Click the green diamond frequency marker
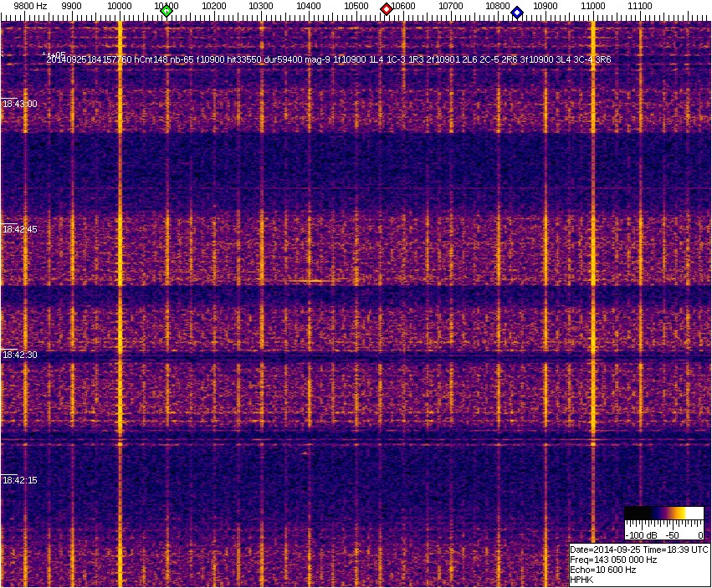The image size is (712, 588). (166, 11)
